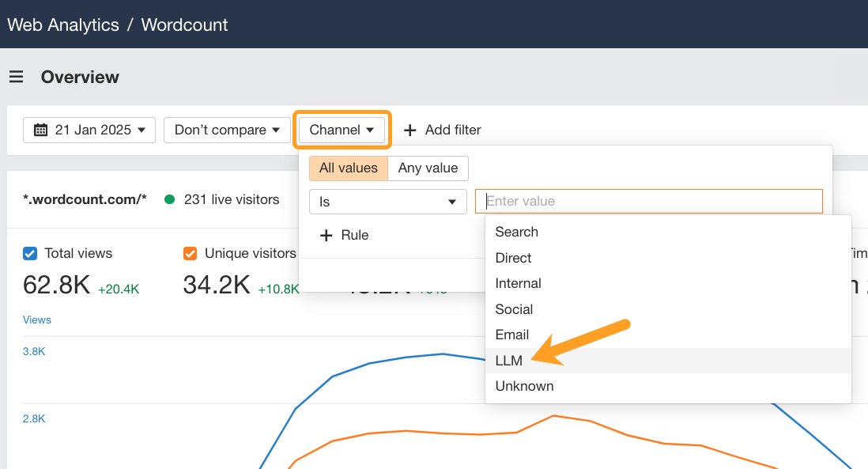Open the Channel filter dropdown

click(342, 130)
